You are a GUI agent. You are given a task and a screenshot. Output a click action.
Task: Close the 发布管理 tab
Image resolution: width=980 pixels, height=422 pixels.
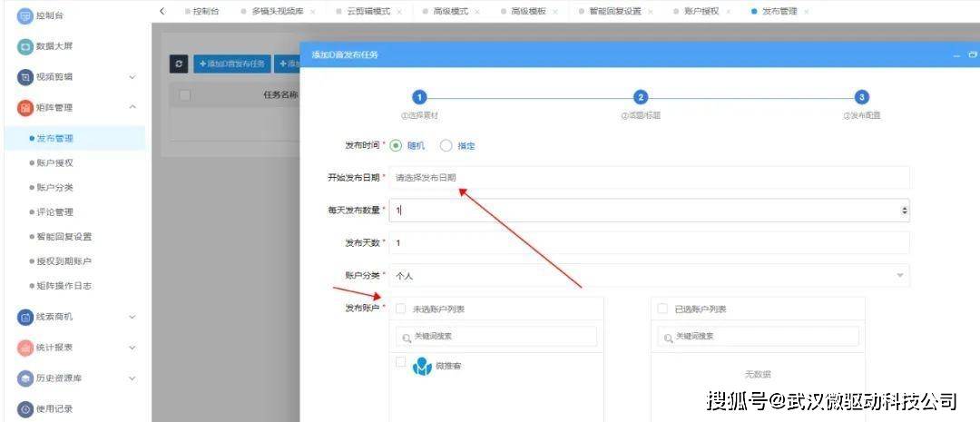[x=807, y=12]
